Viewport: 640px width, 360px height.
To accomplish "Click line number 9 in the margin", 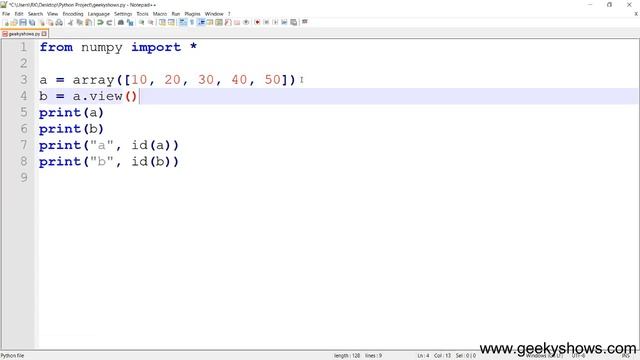I will pyautogui.click(x=24, y=178).
